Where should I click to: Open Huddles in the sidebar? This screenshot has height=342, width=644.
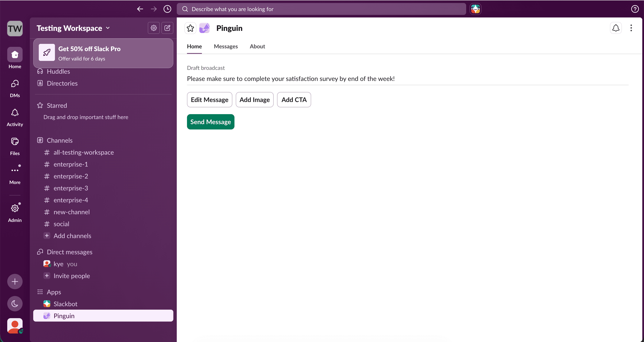click(103, 72)
